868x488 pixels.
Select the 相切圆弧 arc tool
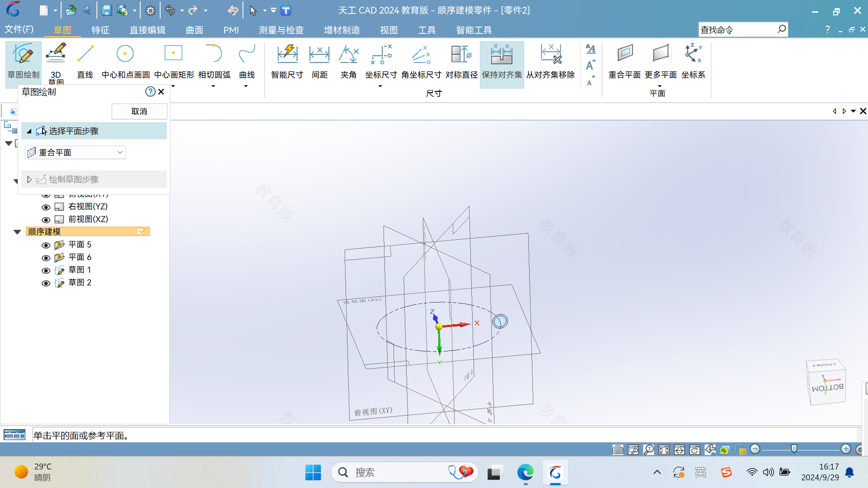coord(214,62)
